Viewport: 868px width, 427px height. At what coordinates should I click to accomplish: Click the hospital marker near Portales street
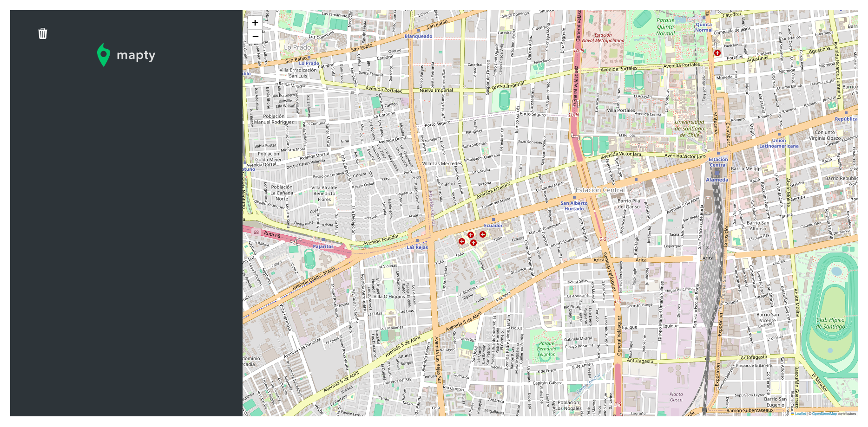717,53
